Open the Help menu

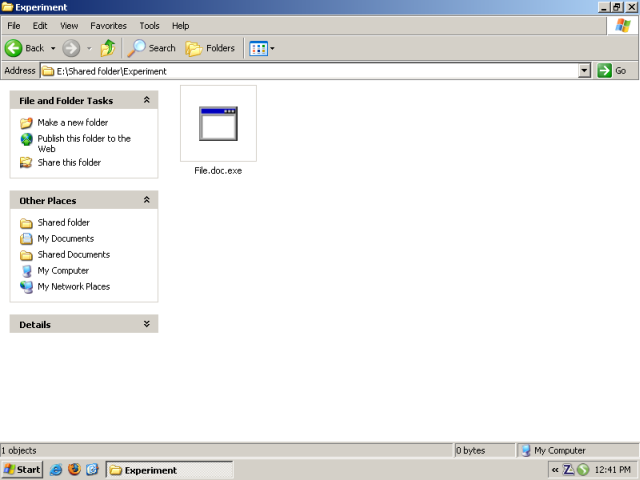click(x=180, y=26)
